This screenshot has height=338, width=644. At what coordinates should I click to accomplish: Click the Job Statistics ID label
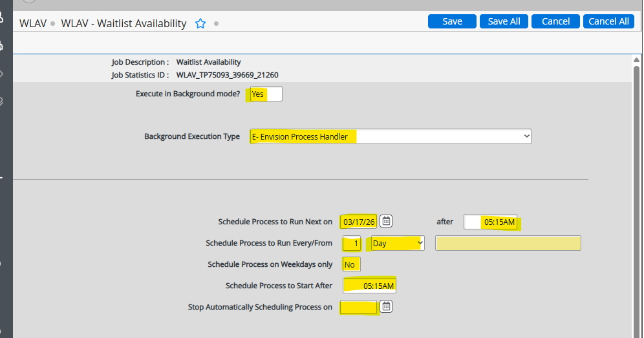[140, 75]
